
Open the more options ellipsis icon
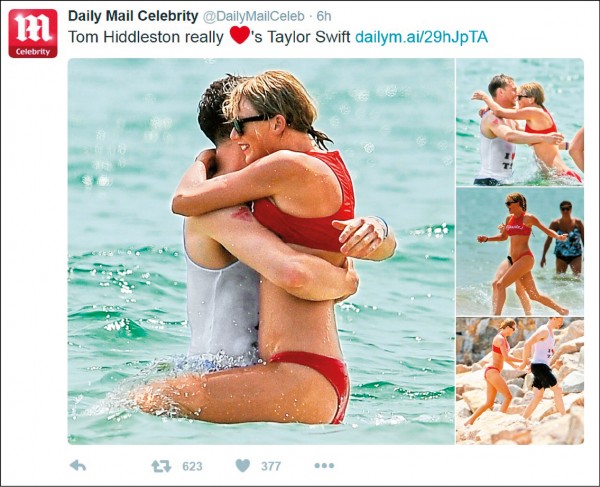pos(324,466)
